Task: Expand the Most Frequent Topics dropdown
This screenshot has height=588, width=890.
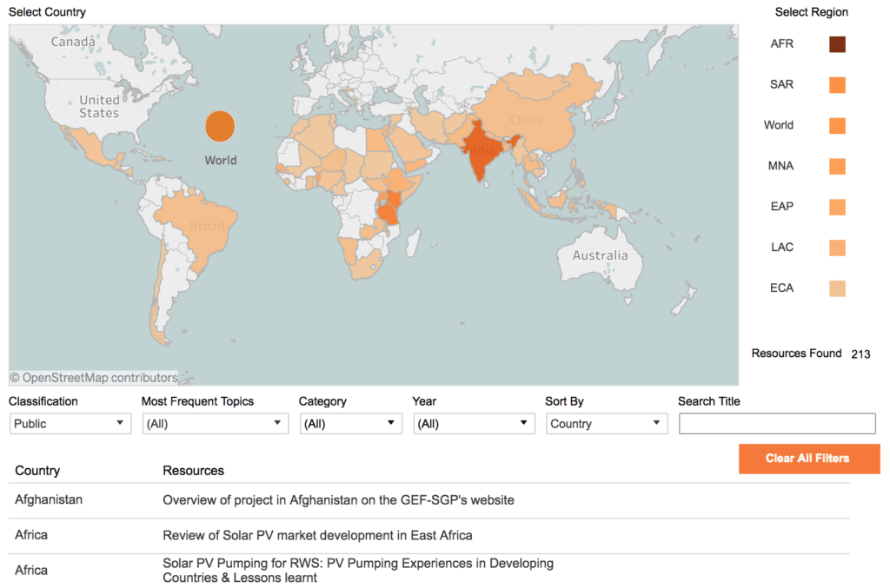Action: click(x=216, y=424)
